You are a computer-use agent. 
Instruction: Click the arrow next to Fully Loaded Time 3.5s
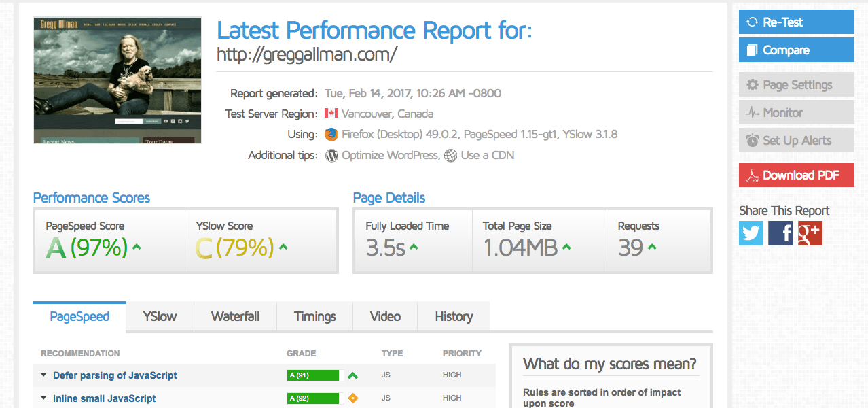coord(414,248)
